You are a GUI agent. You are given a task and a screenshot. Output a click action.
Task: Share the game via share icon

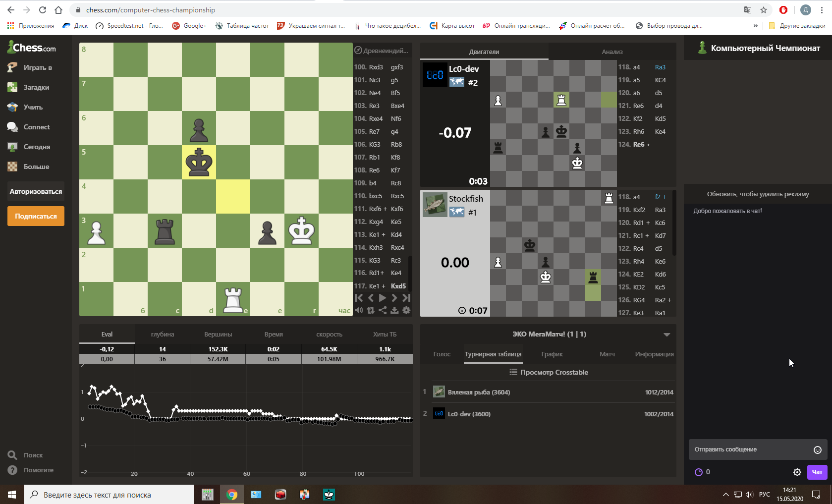coord(383,310)
